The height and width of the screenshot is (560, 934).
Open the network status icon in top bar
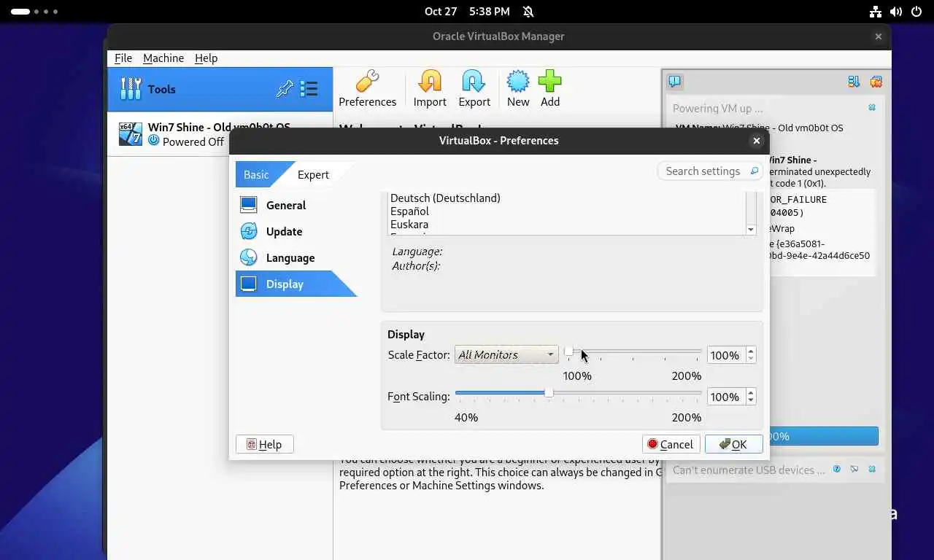876,12
